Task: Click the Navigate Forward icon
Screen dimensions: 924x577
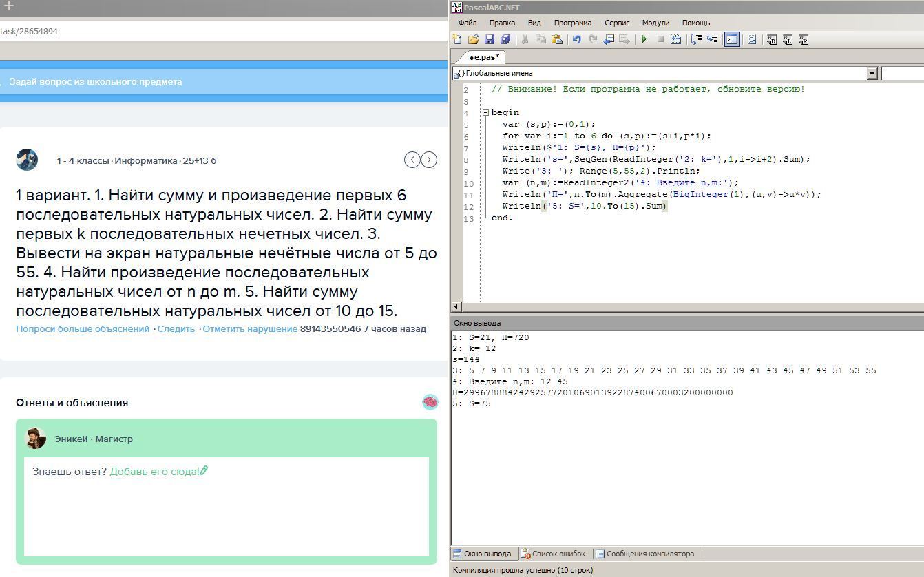Action: pyautogui.click(x=624, y=40)
